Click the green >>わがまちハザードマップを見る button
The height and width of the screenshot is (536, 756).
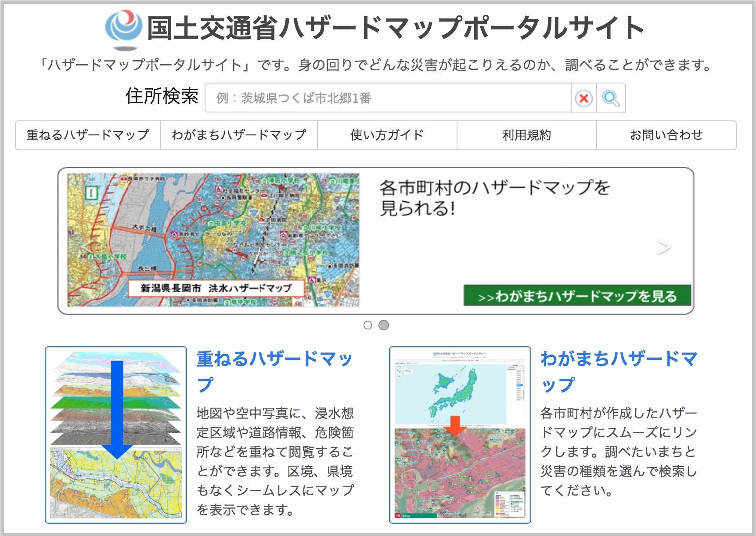[577, 296]
